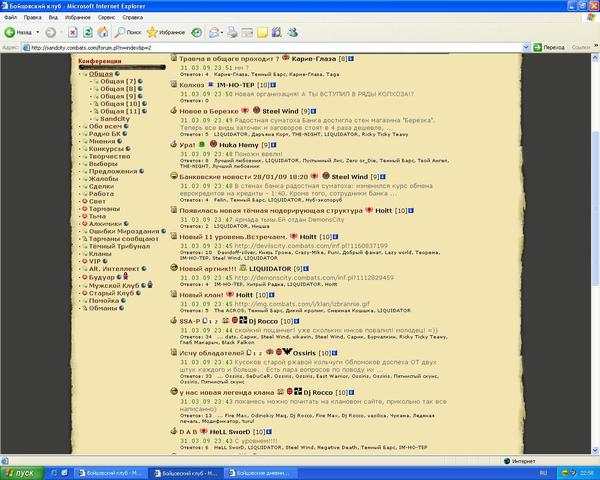Viewport: 600px width, 480px height.
Task: Open topic 'Появилась новая тёмная модерирующая структура'
Action: point(271,211)
